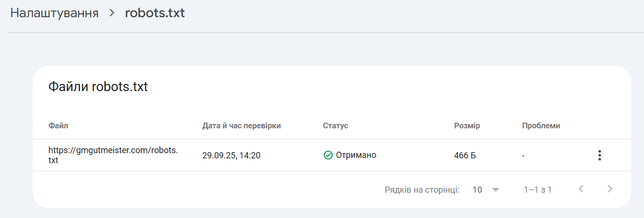Open the three-dot row actions menu
This screenshot has width=644, height=218.
pyautogui.click(x=600, y=155)
